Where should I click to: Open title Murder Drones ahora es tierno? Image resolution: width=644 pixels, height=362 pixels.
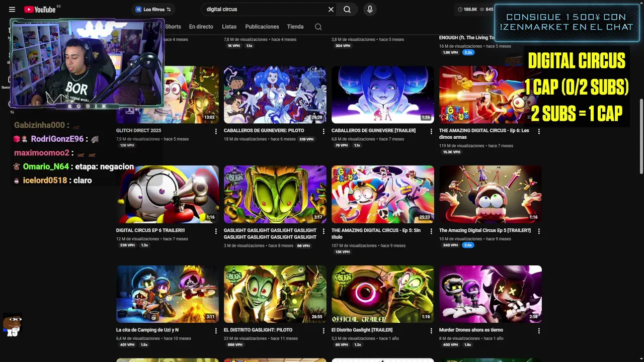[x=471, y=330]
